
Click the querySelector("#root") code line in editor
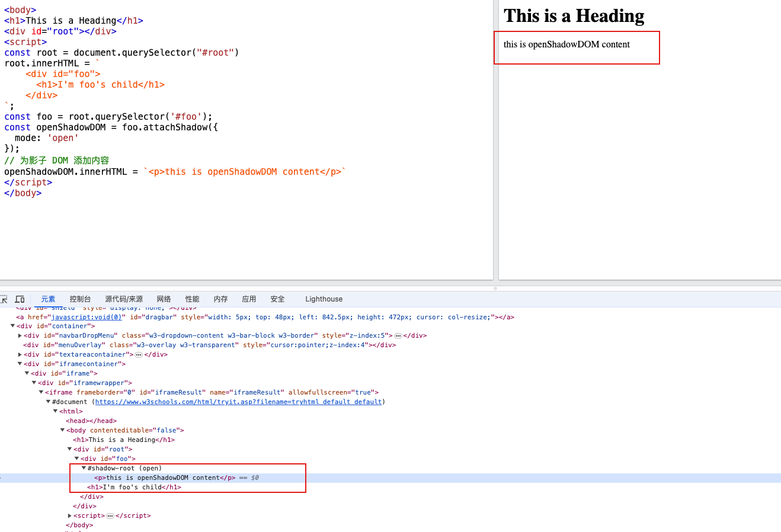click(x=121, y=53)
